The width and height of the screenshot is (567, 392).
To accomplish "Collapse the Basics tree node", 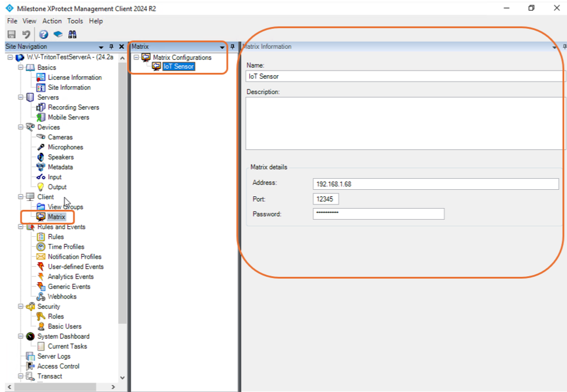I will [21, 68].
